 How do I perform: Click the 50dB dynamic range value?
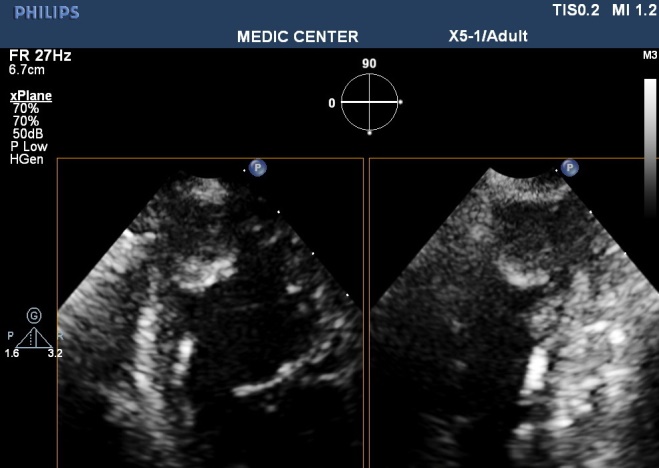27,132
